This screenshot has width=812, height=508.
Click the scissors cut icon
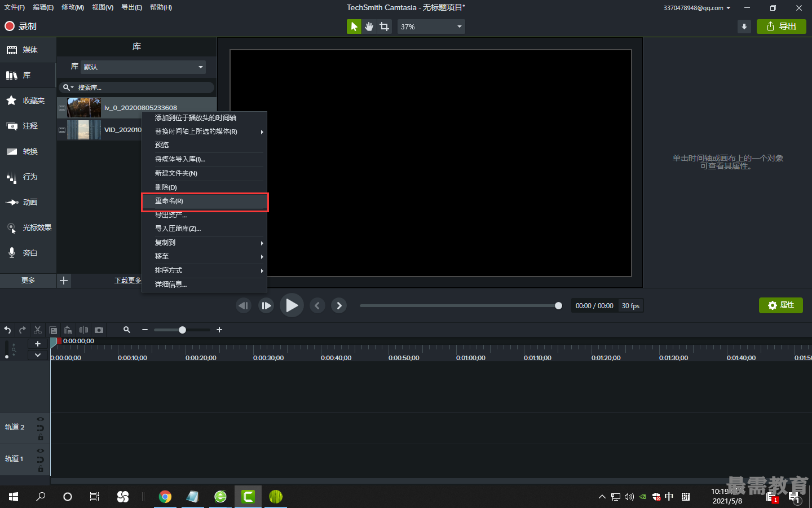coord(38,330)
